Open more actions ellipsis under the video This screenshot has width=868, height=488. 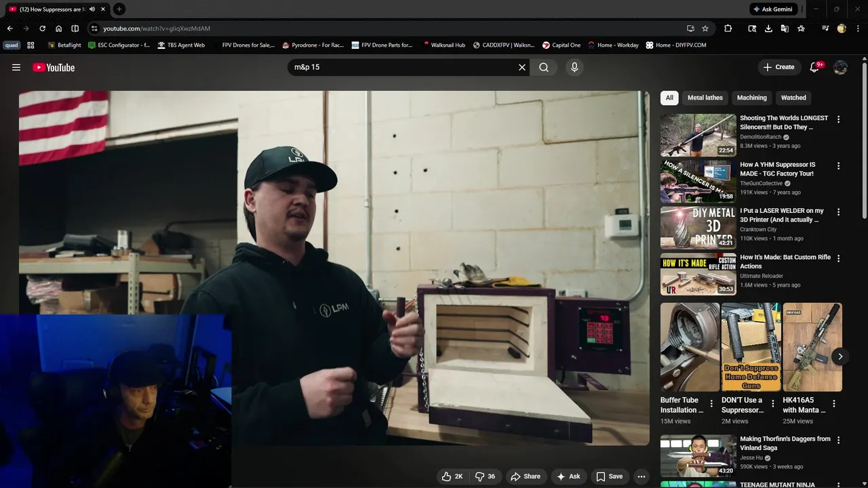pos(641,476)
